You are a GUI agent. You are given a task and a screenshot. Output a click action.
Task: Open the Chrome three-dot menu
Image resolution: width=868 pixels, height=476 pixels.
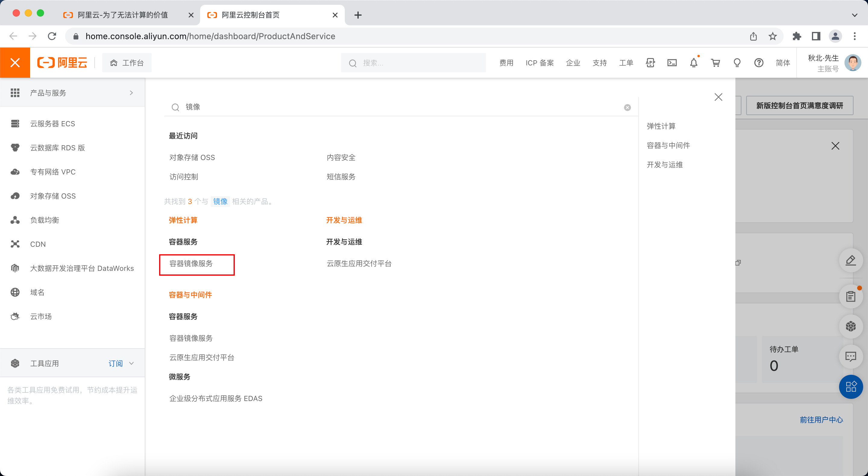pos(854,36)
